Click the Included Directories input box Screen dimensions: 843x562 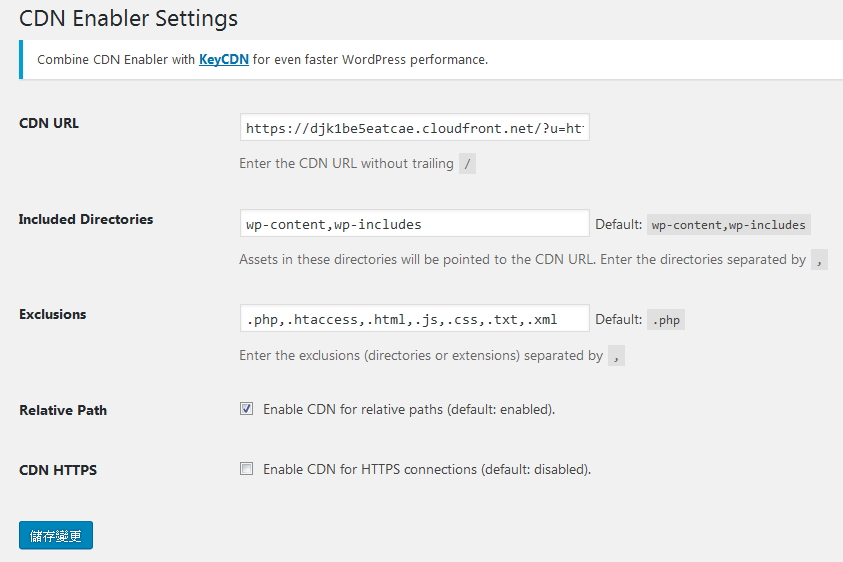(415, 224)
